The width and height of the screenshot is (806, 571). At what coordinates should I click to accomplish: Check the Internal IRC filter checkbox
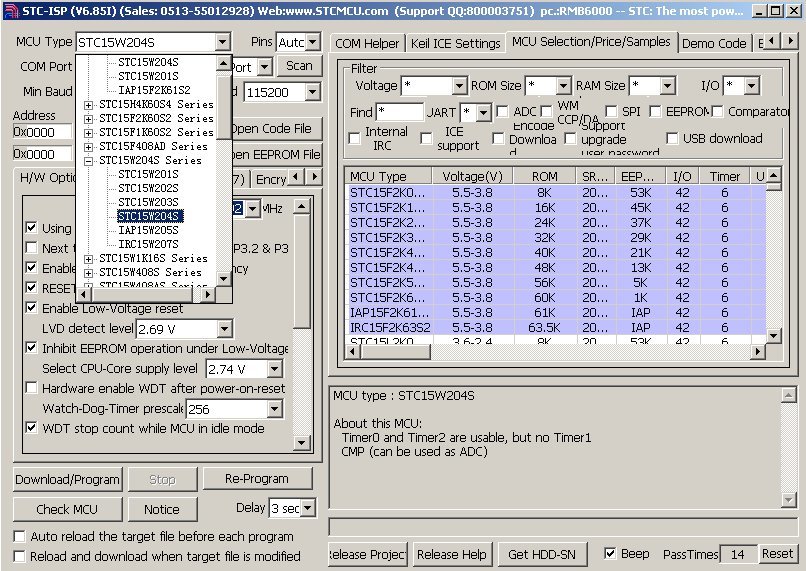tap(354, 138)
